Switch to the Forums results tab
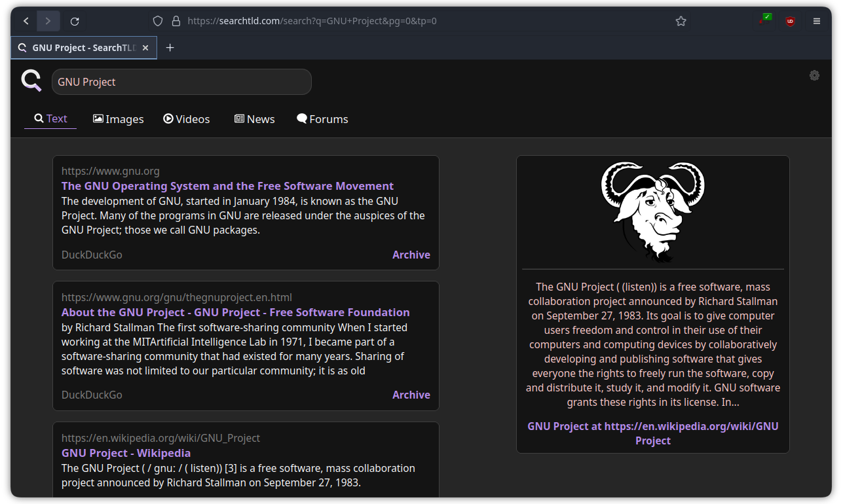The height and width of the screenshot is (504, 843). [322, 119]
